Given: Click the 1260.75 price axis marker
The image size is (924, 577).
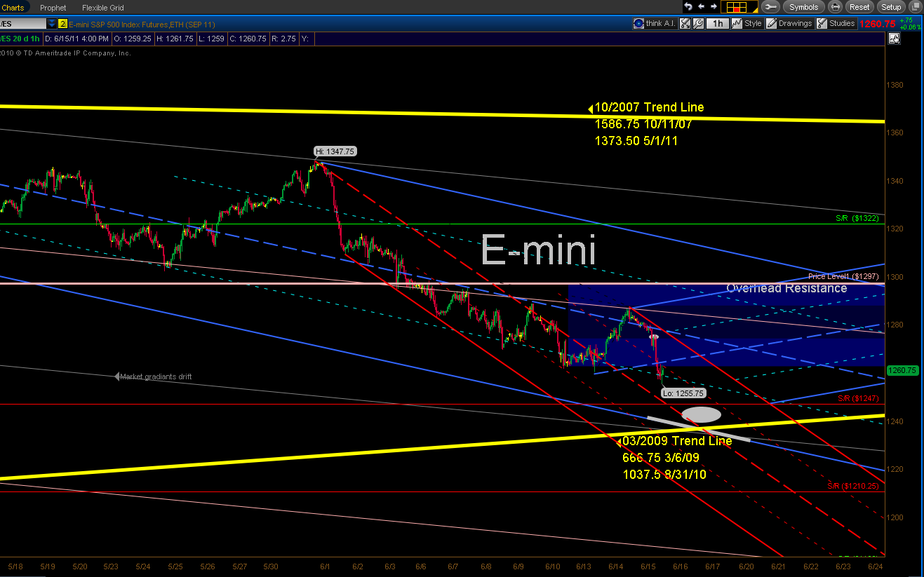Looking at the screenshot, I should (902, 370).
